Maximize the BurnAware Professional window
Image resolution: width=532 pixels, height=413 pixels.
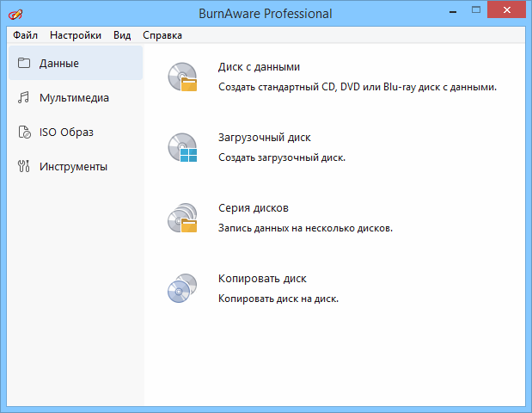tap(475, 13)
